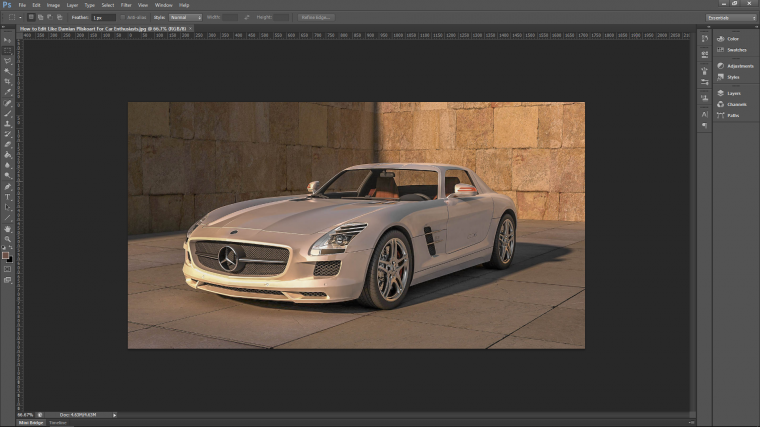Click the foreground color swatch
Image resolution: width=760 pixels, height=427 pixels.
tap(5, 255)
